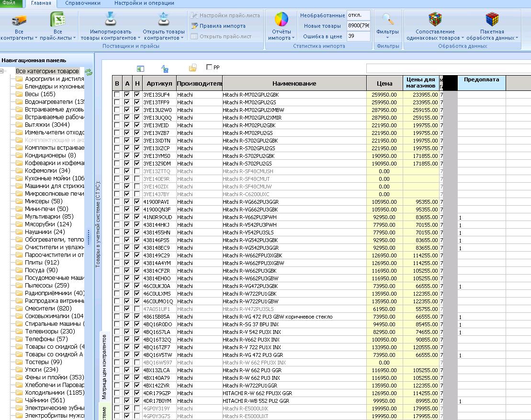
Task: Click the folder icon for 'Кофемолки (34)'
Action: tap(19, 171)
